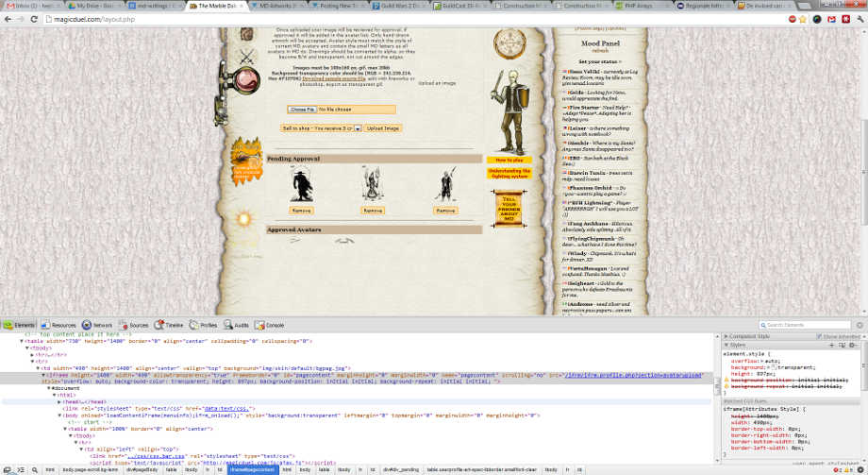Select iframe#pagecontent breadcrumb
868x475 pixels.
[253, 470]
